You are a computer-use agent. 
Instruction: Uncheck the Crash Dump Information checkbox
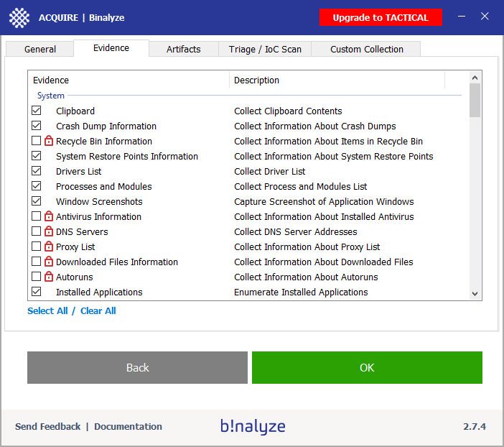pos(37,126)
